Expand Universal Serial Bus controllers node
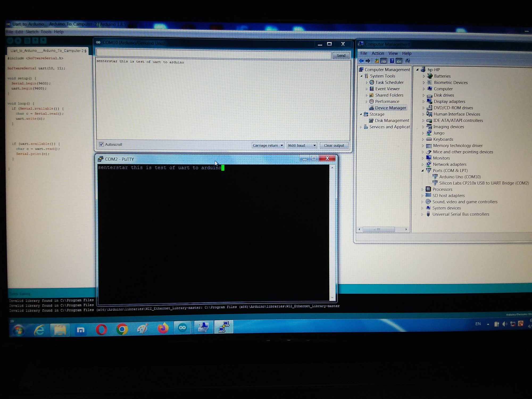The height and width of the screenshot is (399, 532). [422, 214]
